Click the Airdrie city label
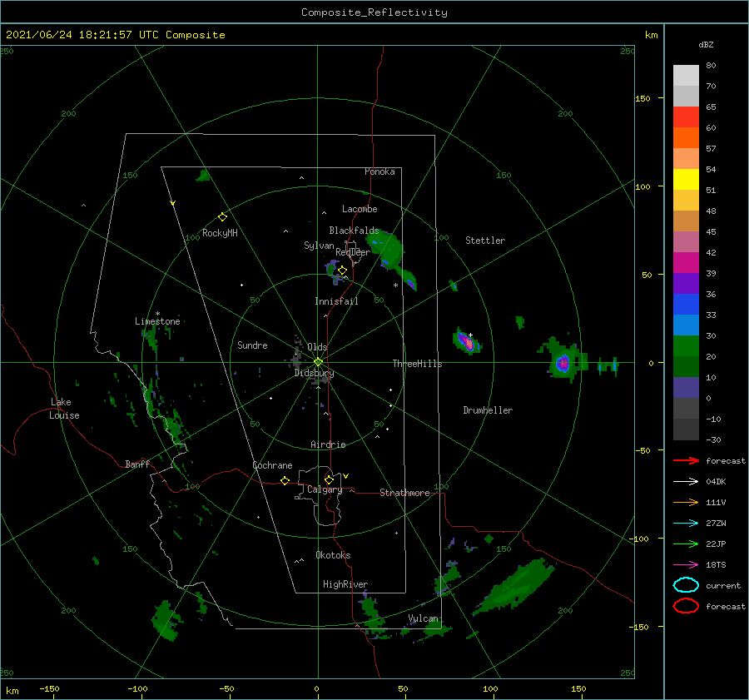This screenshot has height=700, width=749. 328,444
